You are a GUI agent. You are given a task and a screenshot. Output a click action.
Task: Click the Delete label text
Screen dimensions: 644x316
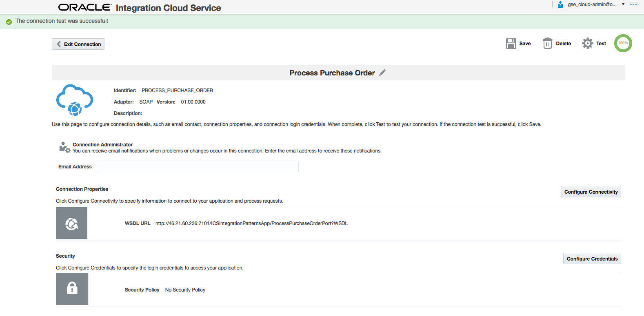point(564,44)
